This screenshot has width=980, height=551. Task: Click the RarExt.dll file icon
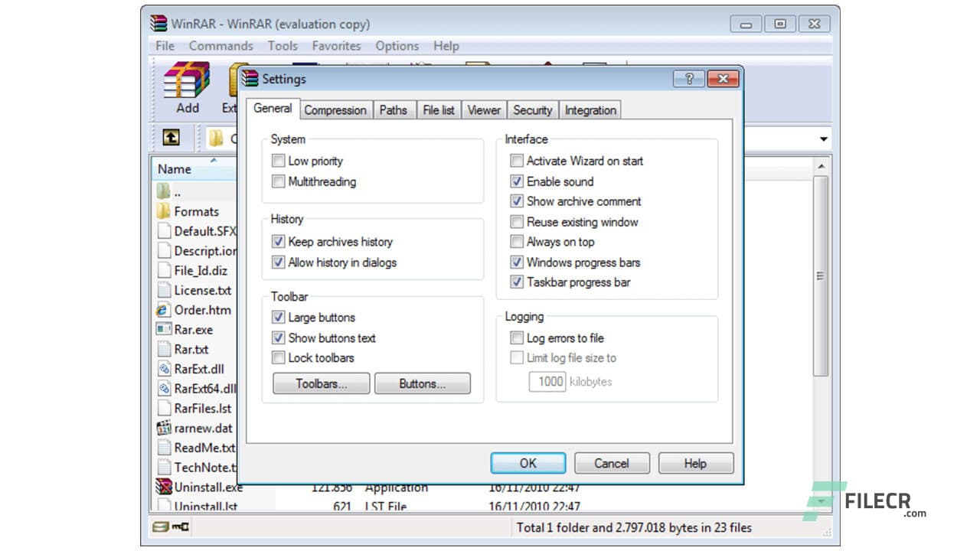165,369
